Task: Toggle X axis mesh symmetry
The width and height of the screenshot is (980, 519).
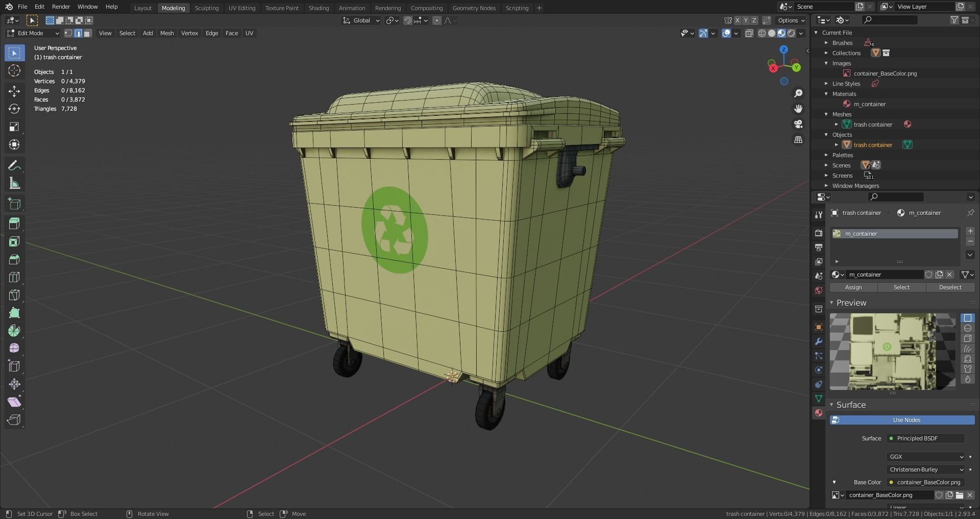Action: click(x=738, y=20)
